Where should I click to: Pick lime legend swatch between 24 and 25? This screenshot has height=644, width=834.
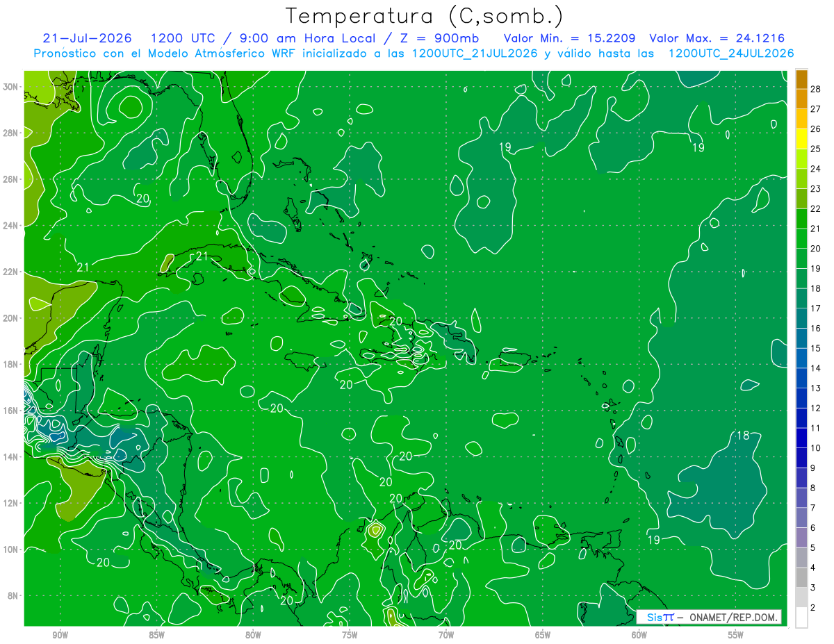pyautogui.click(x=801, y=159)
